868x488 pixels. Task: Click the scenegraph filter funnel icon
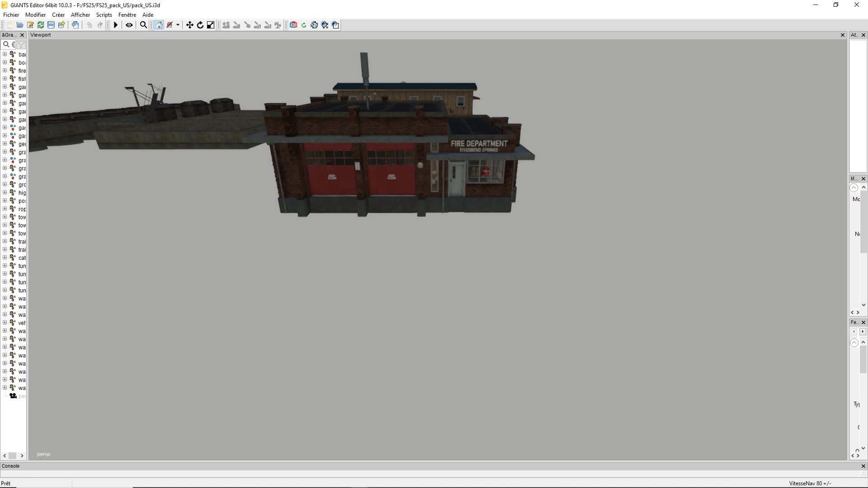point(21,44)
